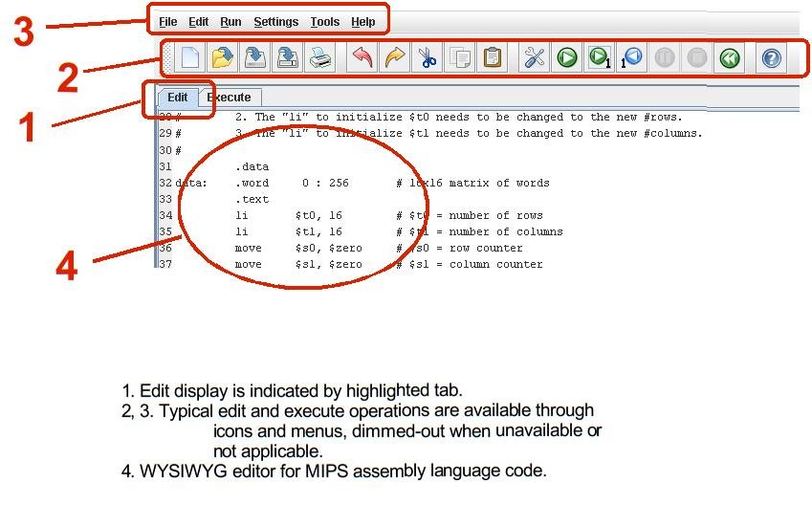This screenshot has height=526, width=812.
Task: Click the ".text" directive line
Action: [x=252, y=199]
